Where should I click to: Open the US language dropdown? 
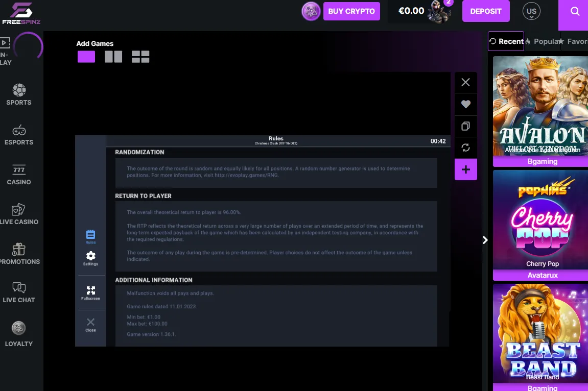tap(531, 11)
